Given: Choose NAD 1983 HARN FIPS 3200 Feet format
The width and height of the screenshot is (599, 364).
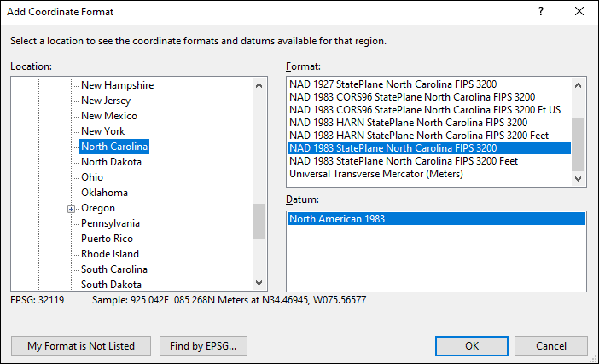Looking at the screenshot, I should click(429, 136).
